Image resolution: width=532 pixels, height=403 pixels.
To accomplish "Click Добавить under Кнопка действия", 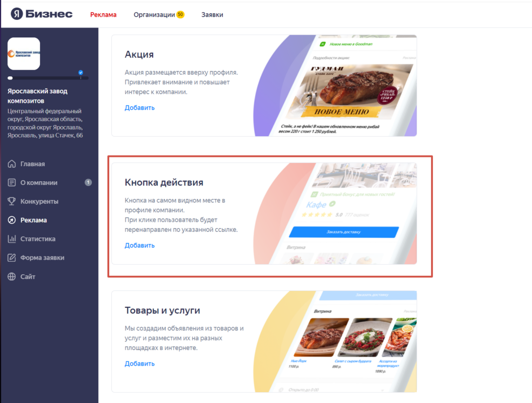I will (139, 245).
